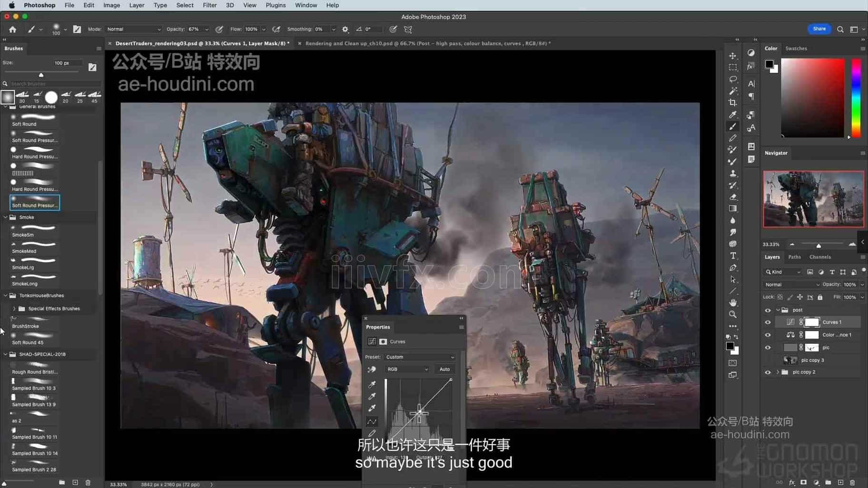The width and height of the screenshot is (868, 488).
Task: Switch to the Swatches tab
Action: (796, 49)
